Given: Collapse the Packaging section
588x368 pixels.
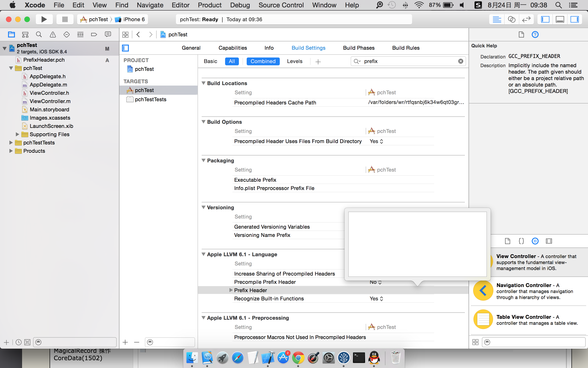Looking at the screenshot, I should (x=204, y=160).
